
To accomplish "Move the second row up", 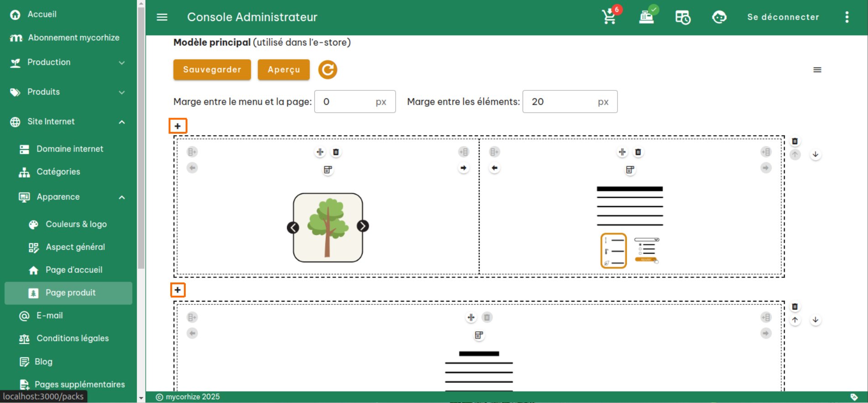I will point(795,320).
